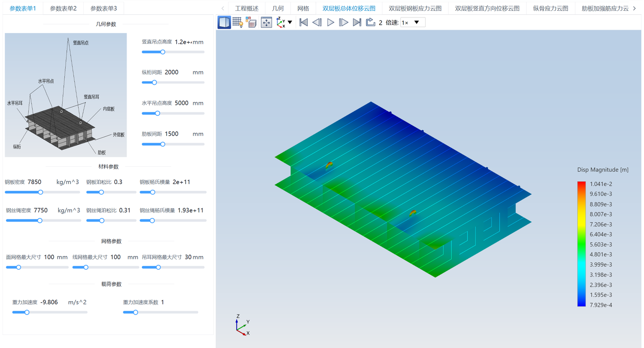The image size is (644, 348).
Task: Jump to last animation frame
Action: click(357, 22)
